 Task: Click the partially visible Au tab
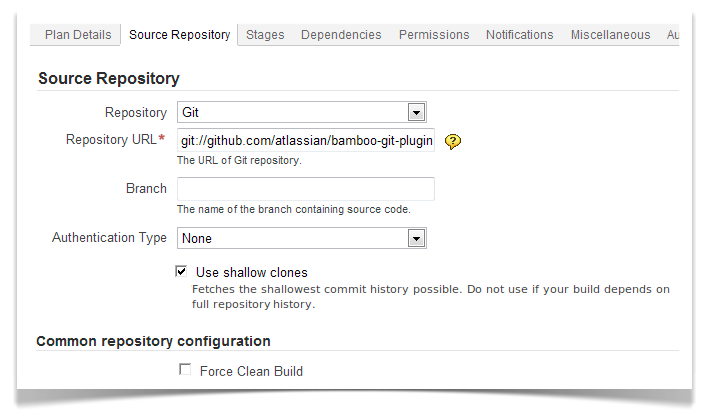click(672, 35)
